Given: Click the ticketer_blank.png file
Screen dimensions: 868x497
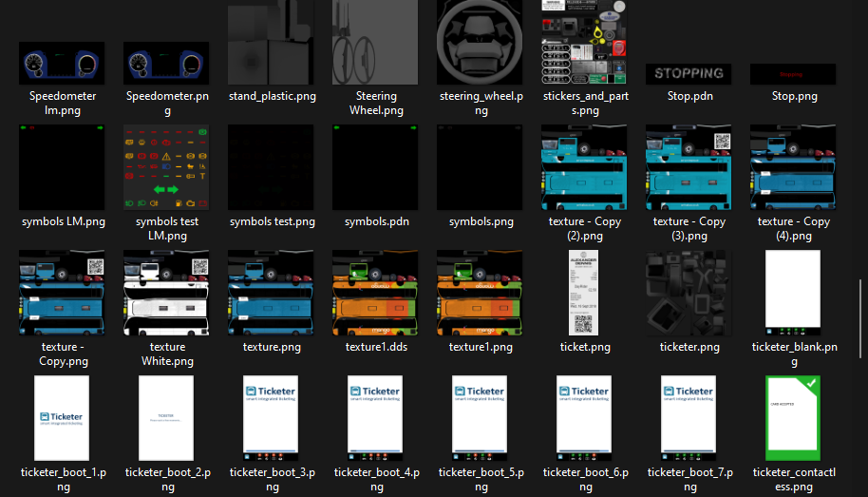Looking at the screenshot, I should click(x=793, y=293).
